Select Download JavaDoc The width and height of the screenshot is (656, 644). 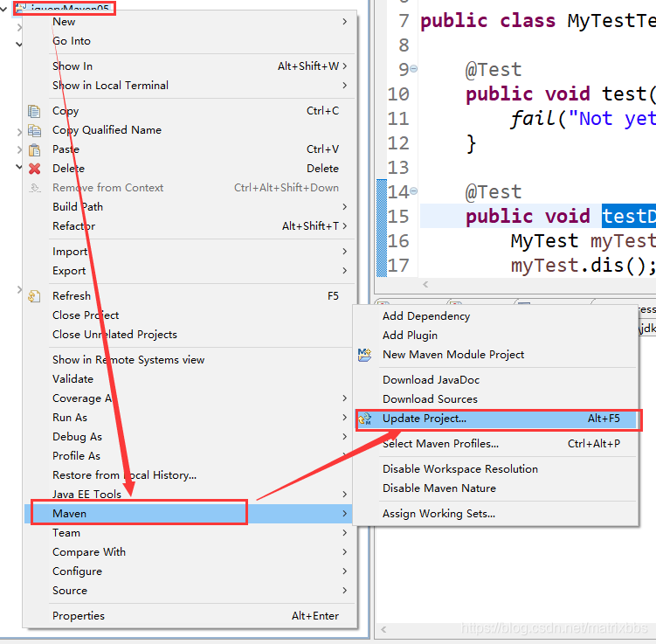point(496,380)
